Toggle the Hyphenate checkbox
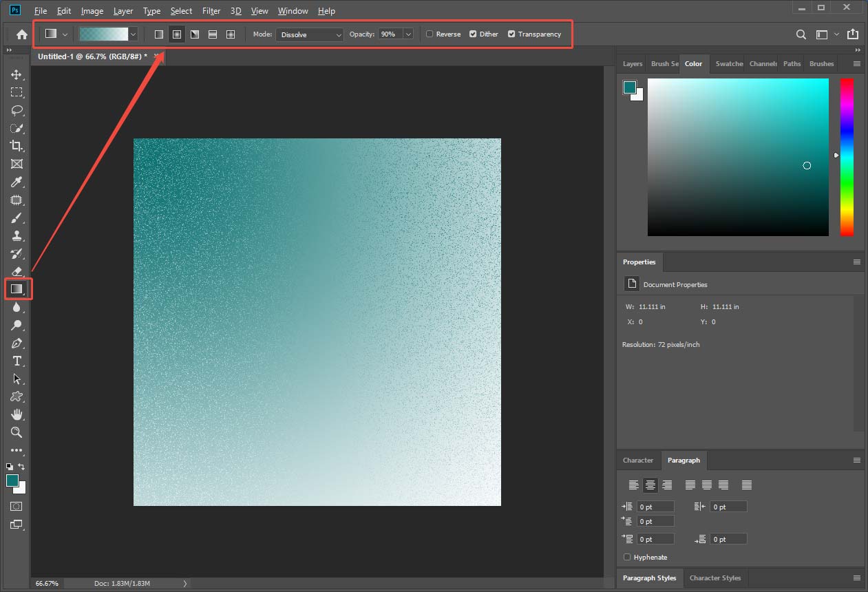Viewport: 868px width, 592px height. tap(627, 557)
